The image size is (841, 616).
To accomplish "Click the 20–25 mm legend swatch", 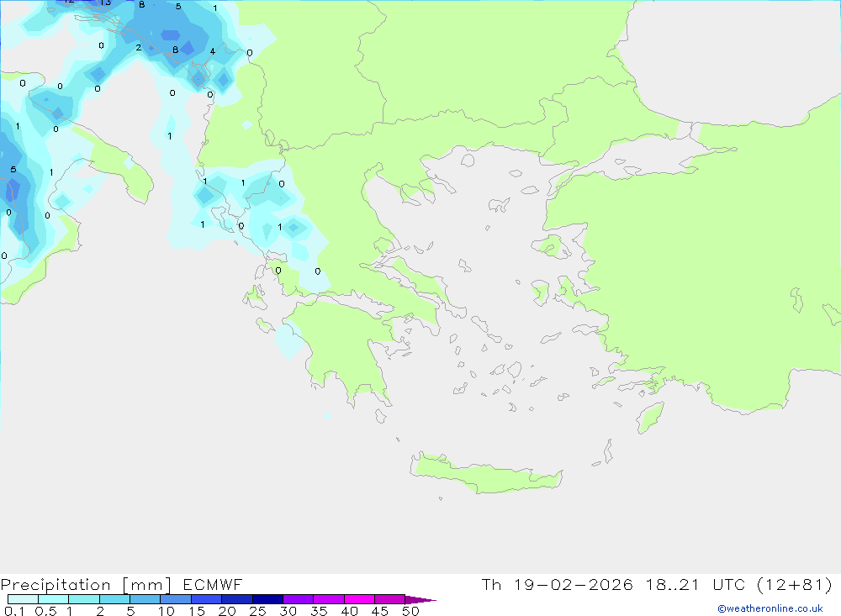I will click(236, 599).
